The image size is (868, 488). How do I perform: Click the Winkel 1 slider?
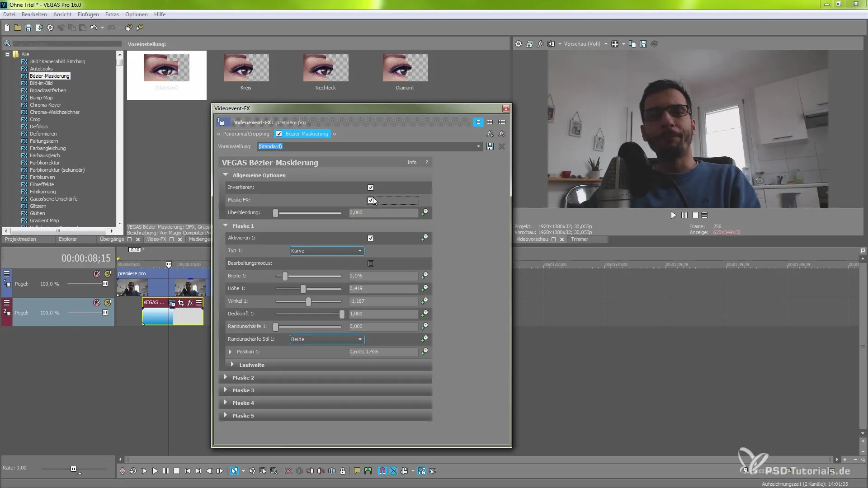(309, 301)
